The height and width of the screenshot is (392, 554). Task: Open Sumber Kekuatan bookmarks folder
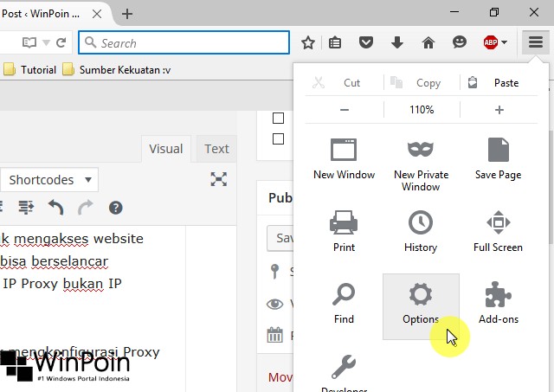[117, 69]
